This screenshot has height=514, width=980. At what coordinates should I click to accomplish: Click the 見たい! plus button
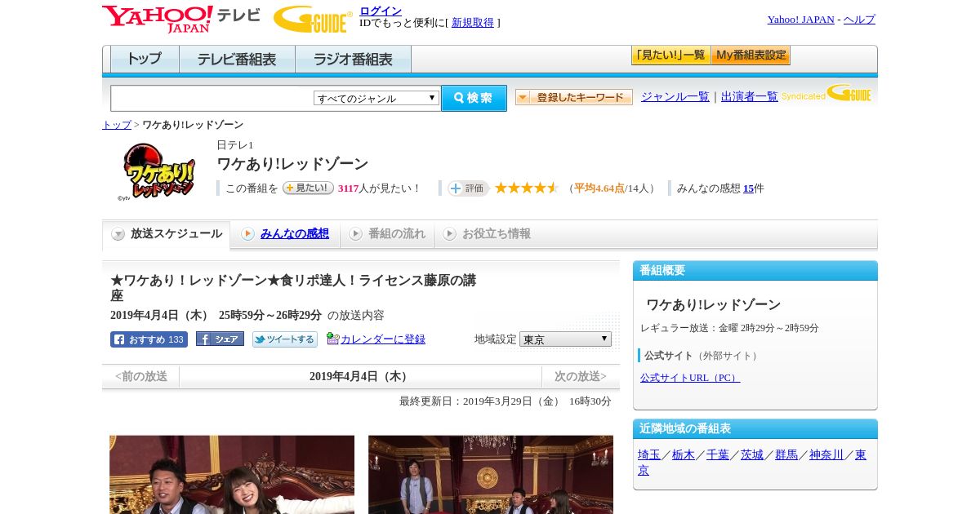(308, 188)
